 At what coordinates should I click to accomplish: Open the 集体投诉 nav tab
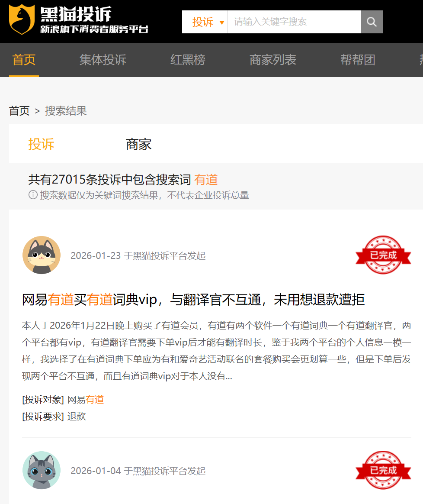pyautogui.click(x=103, y=60)
